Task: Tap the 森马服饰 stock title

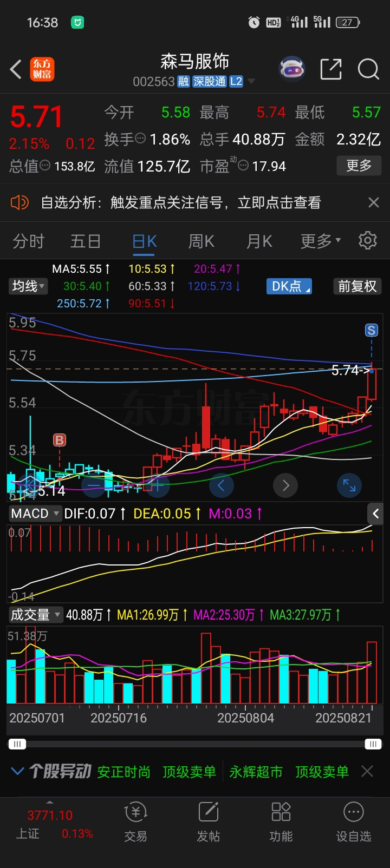Action: [x=195, y=62]
